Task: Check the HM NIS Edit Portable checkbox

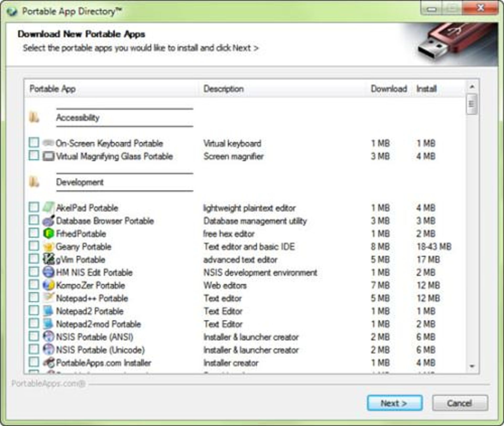Action: [34, 271]
